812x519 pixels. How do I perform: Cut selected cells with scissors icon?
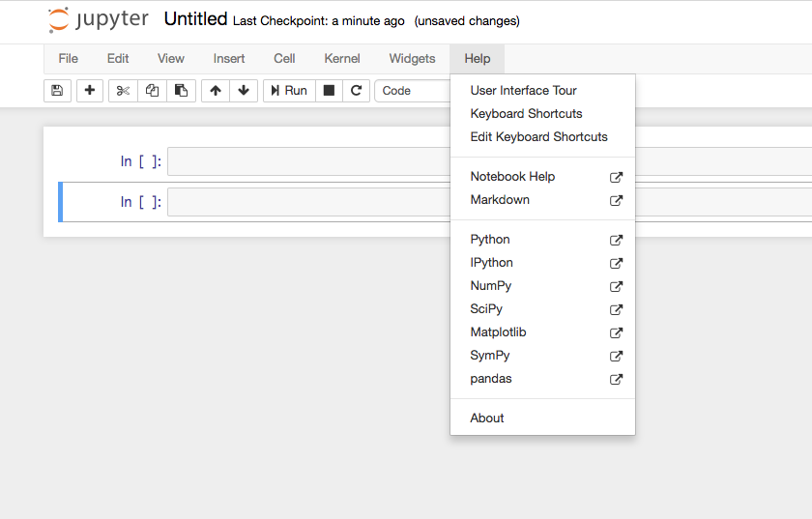(x=124, y=91)
